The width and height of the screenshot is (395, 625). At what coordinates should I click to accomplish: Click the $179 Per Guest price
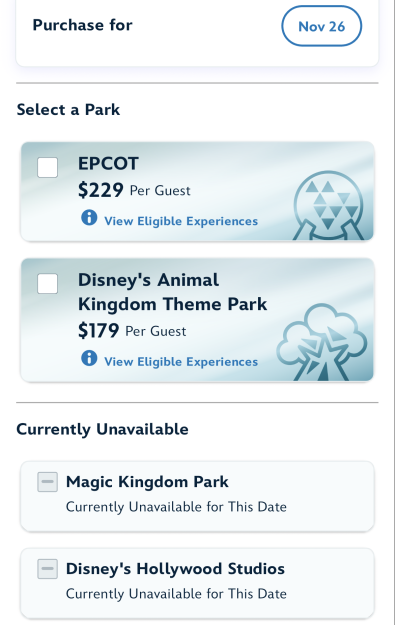pos(132,331)
